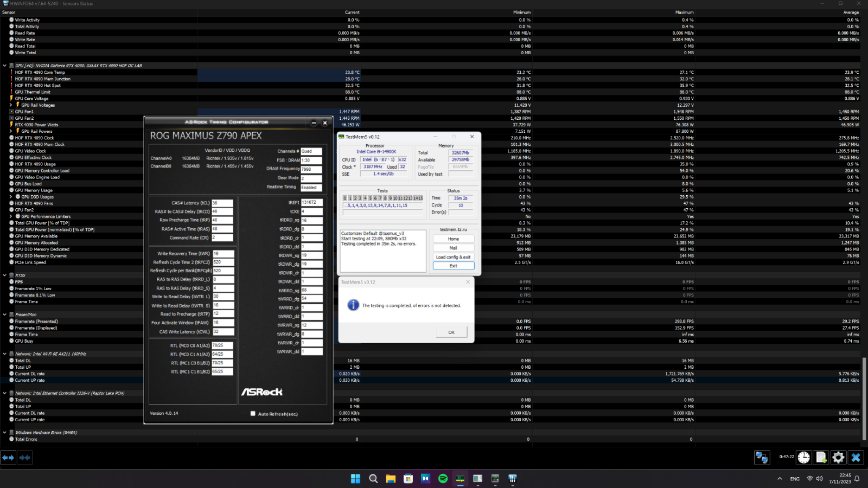
Task: Collapse the PresentMon sensor group
Action: point(4,314)
